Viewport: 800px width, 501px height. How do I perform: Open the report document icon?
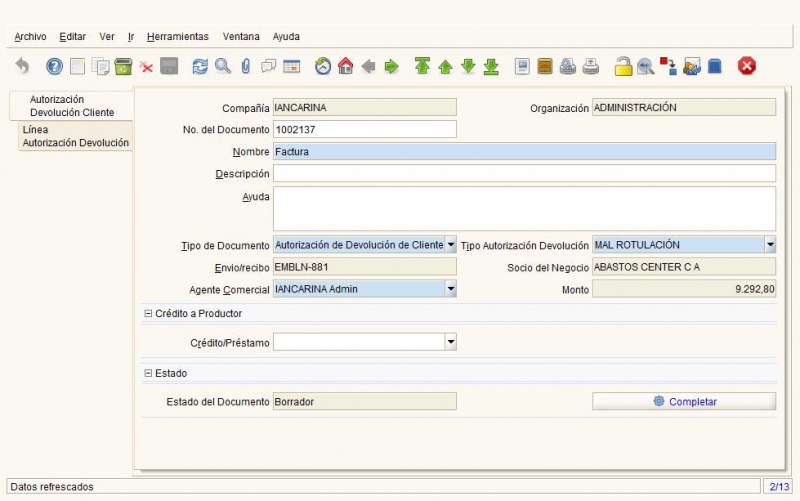pyautogui.click(x=522, y=66)
